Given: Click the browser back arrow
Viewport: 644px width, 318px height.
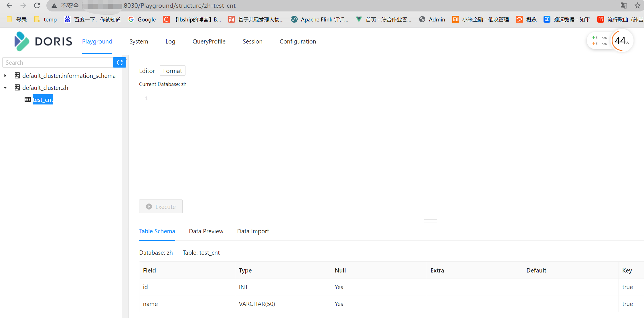Looking at the screenshot, I should 9,5.
